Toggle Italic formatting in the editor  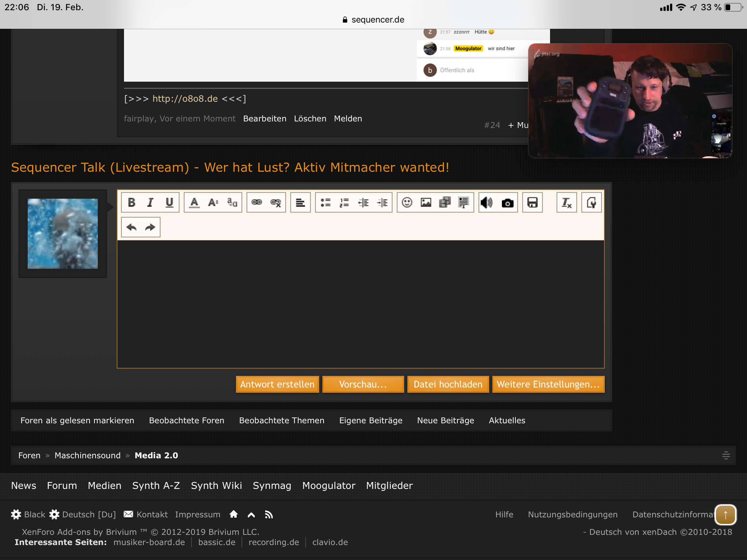click(150, 202)
